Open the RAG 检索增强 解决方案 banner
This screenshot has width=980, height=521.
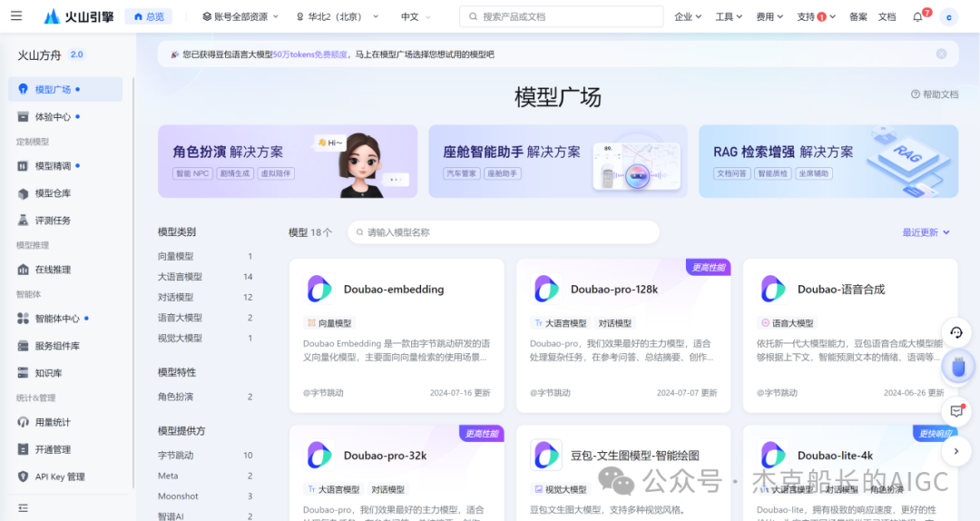(x=828, y=162)
